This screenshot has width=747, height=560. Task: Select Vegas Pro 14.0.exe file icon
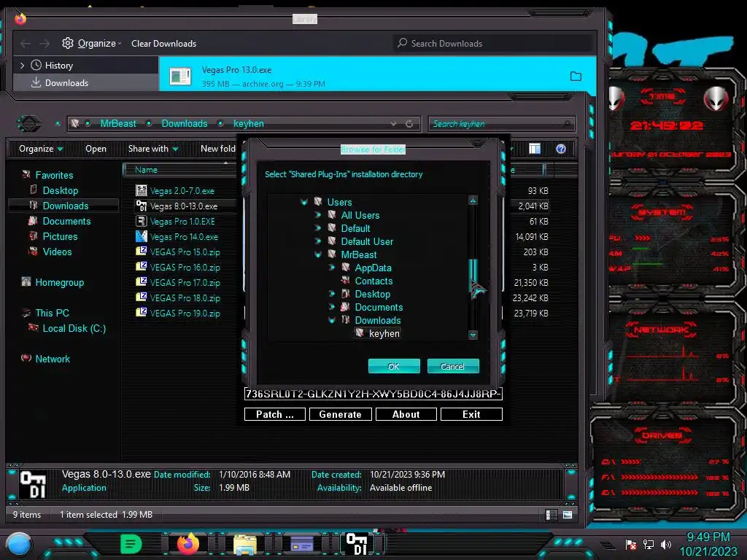click(141, 236)
